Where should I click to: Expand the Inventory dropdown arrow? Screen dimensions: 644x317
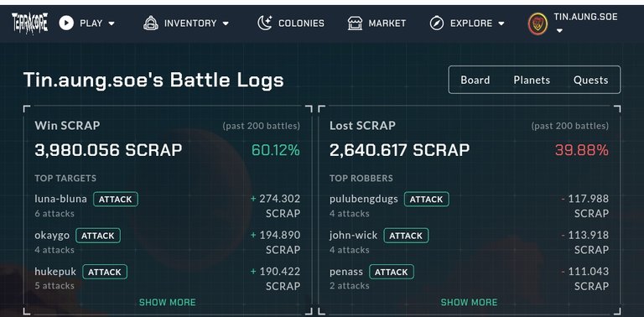pyautogui.click(x=226, y=23)
